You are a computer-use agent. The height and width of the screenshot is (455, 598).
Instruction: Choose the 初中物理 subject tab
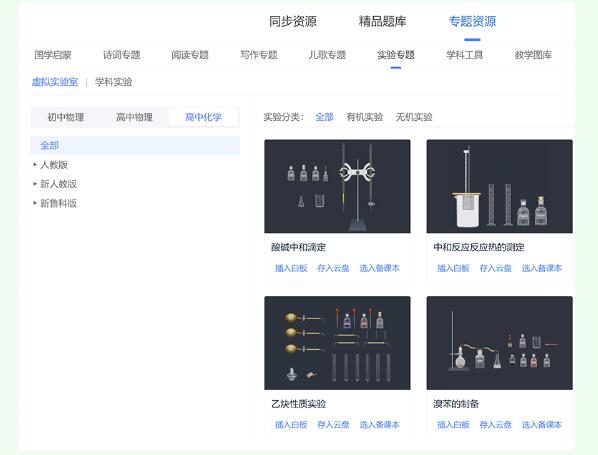(66, 117)
